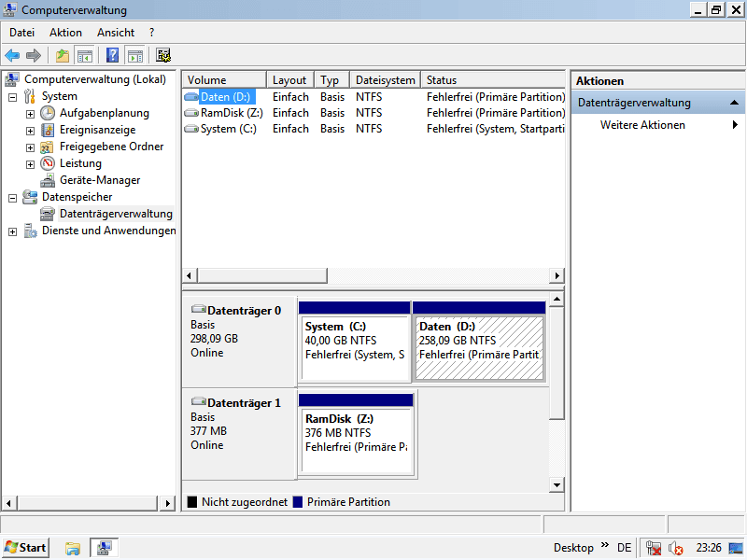Collapse the System tree node
The image size is (747, 560).
[13, 98]
